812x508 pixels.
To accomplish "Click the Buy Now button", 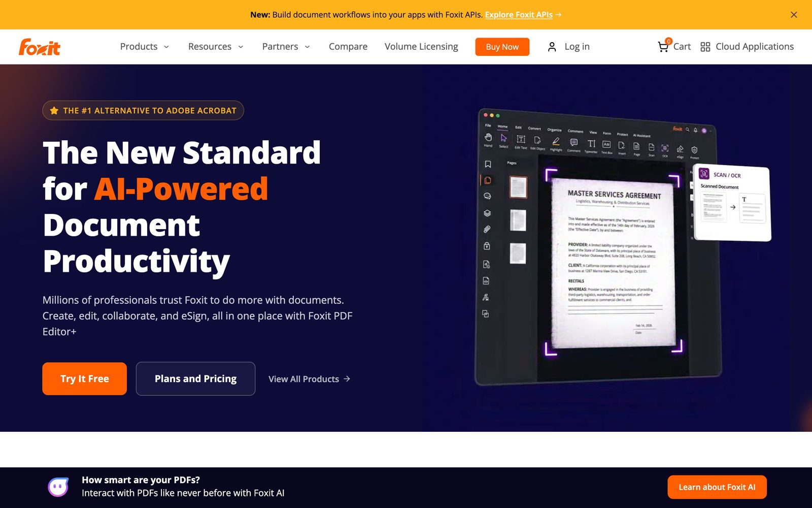I will point(502,47).
